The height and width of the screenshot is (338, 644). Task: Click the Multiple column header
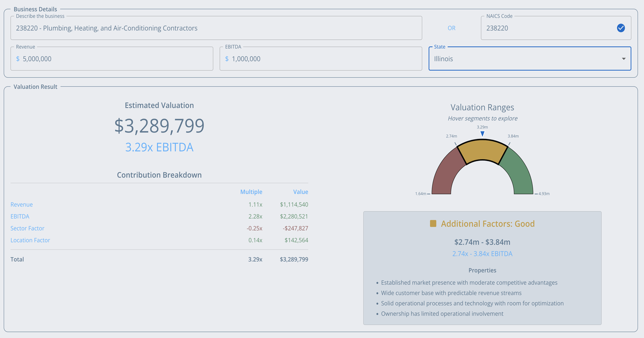(x=251, y=192)
